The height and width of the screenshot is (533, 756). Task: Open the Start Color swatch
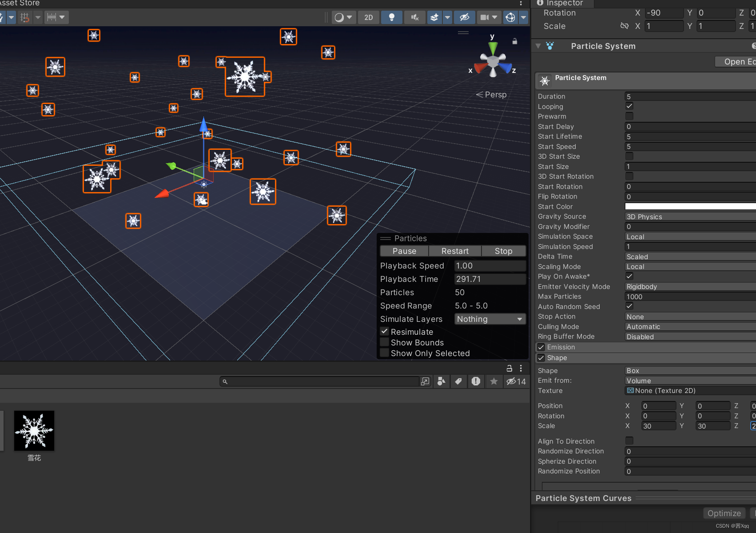point(689,206)
